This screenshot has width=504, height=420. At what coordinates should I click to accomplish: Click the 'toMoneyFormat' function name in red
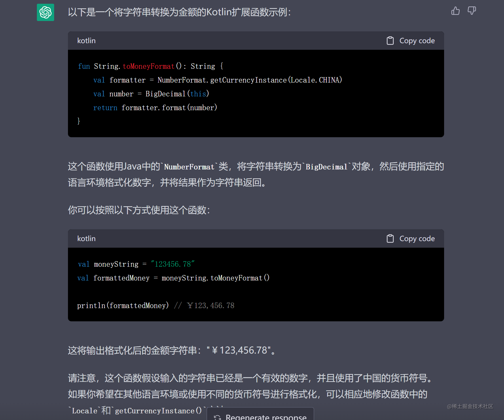(149, 66)
